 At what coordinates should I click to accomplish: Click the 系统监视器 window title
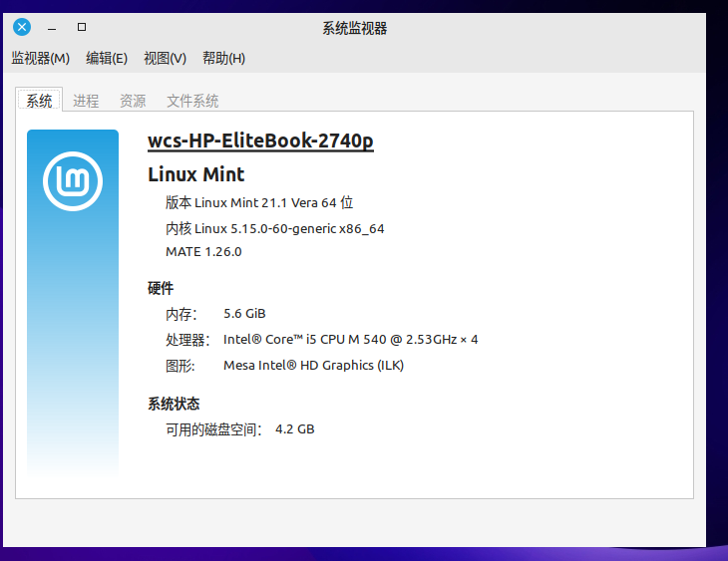pyautogui.click(x=355, y=28)
